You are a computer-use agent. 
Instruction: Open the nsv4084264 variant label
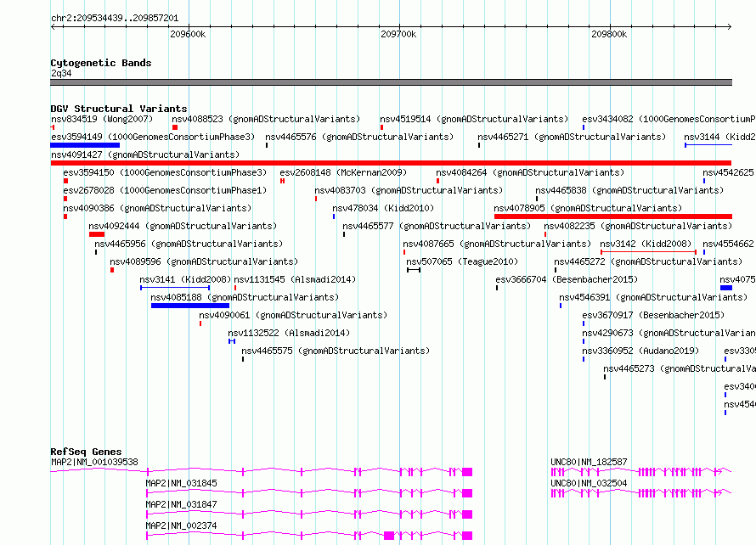pos(530,172)
